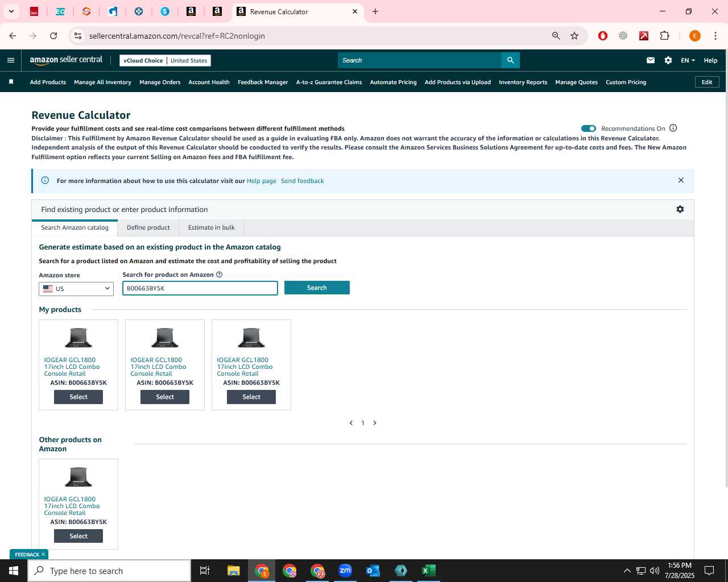The height and width of the screenshot is (582, 728).
Task: Open the settings gear in the header
Action: [668, 60]
